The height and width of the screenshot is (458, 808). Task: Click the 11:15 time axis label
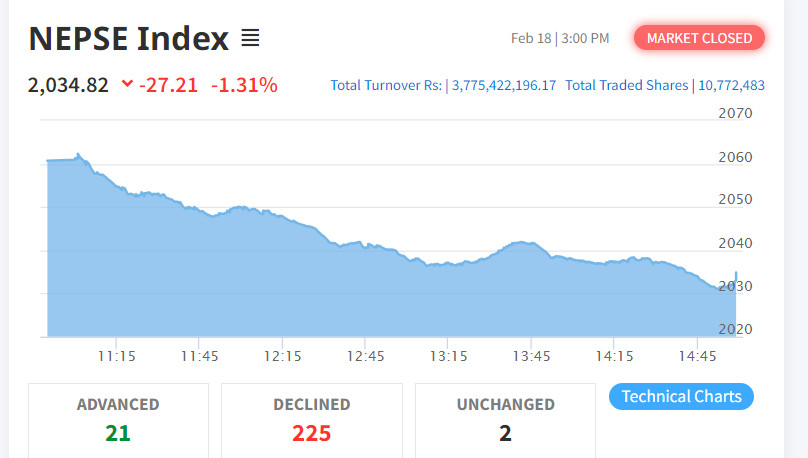(x=116, y=355)
